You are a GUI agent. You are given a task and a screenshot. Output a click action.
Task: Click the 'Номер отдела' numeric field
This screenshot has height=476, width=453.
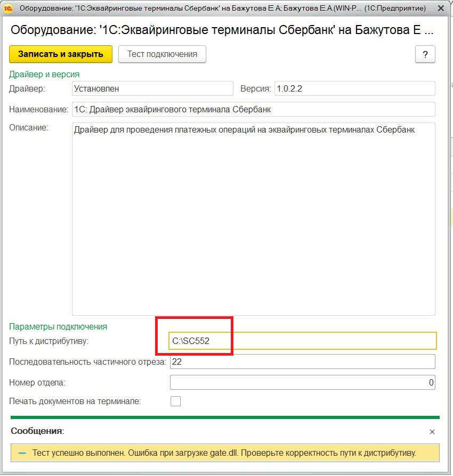303,382
